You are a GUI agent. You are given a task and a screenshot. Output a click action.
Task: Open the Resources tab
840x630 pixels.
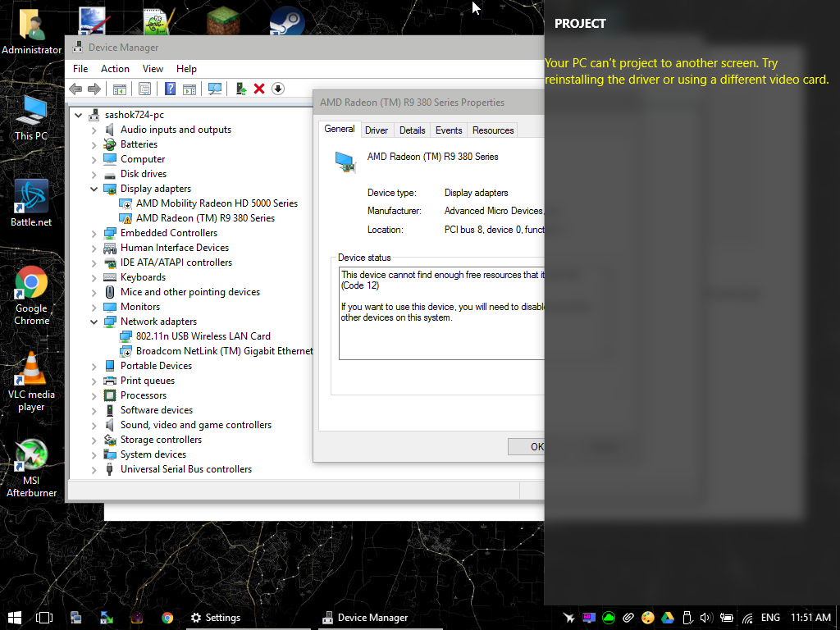pyautogui.click(x=493, y=130)
